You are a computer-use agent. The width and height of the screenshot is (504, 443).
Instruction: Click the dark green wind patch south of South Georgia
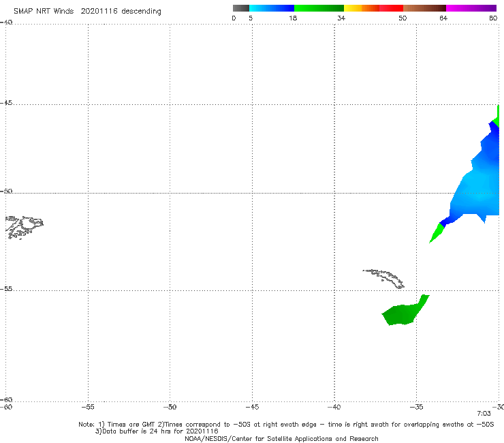click(x=402, y=314)
